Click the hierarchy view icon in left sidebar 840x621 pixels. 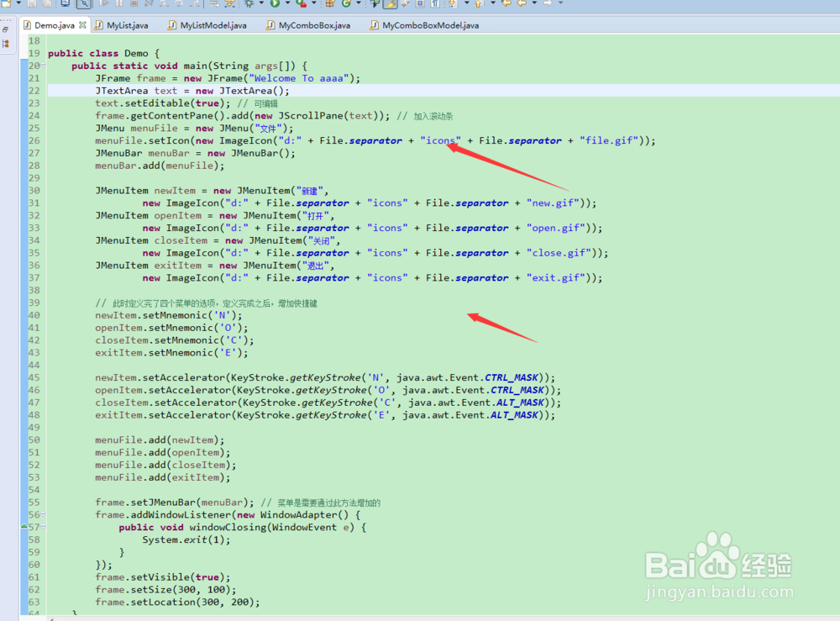(x=5, y=44)
